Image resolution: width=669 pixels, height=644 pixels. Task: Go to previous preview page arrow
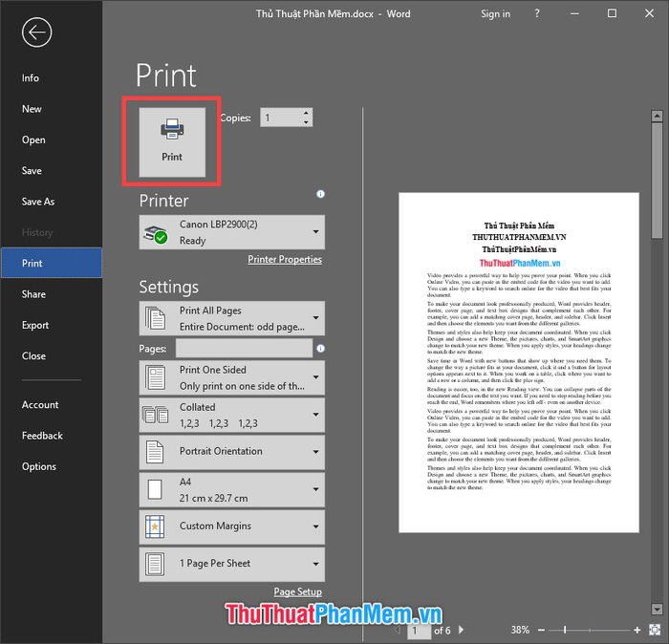click(398, 630)
